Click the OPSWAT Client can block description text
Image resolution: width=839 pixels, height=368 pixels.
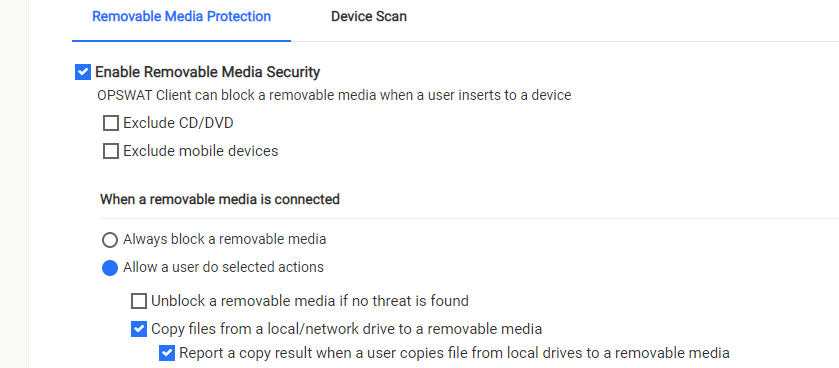(334, 95)
